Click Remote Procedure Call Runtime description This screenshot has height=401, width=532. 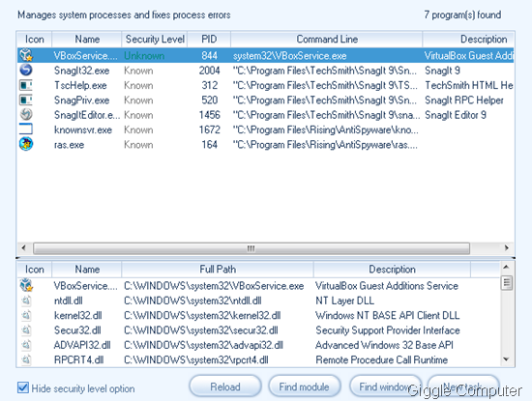[382, 360]
